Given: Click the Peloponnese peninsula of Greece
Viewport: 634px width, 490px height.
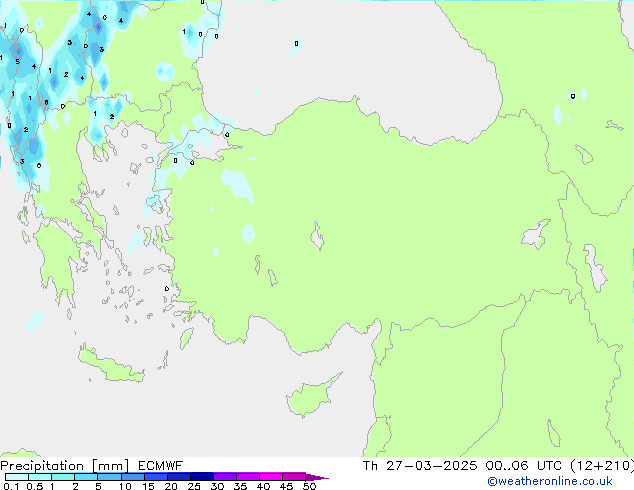Looking at the screenshot, I should (x=57, y=259).
